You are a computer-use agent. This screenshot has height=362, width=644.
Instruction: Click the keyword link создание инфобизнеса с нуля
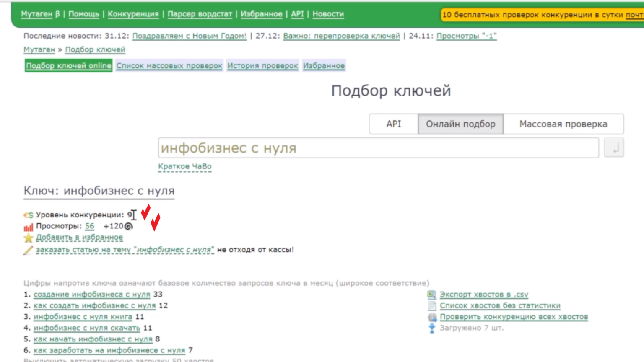91,295
